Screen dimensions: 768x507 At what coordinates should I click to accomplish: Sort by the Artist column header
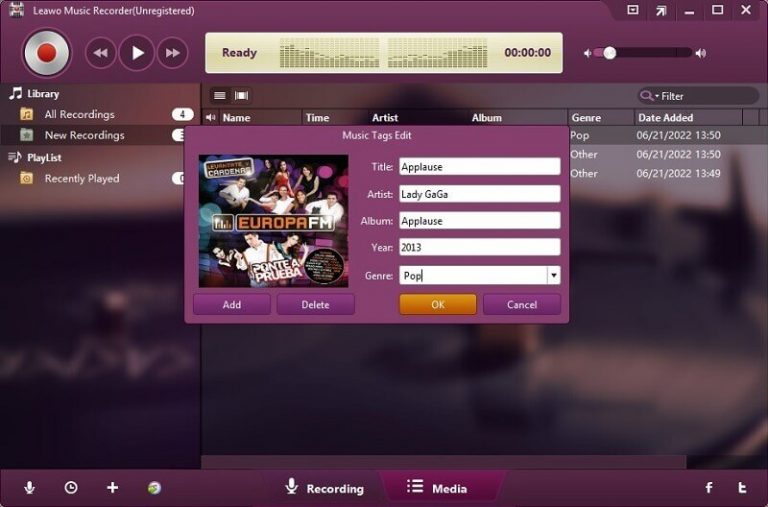point(418,118)
